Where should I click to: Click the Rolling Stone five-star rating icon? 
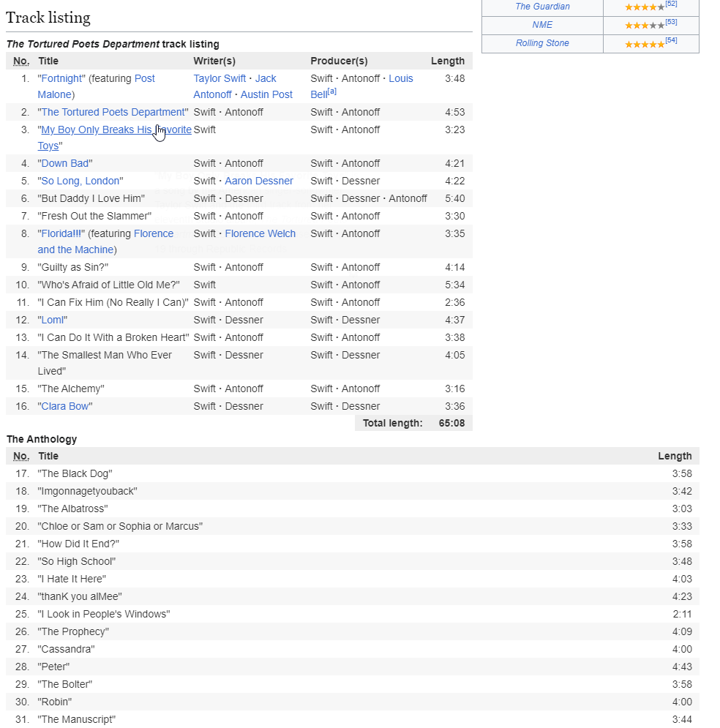pos(645,45)
